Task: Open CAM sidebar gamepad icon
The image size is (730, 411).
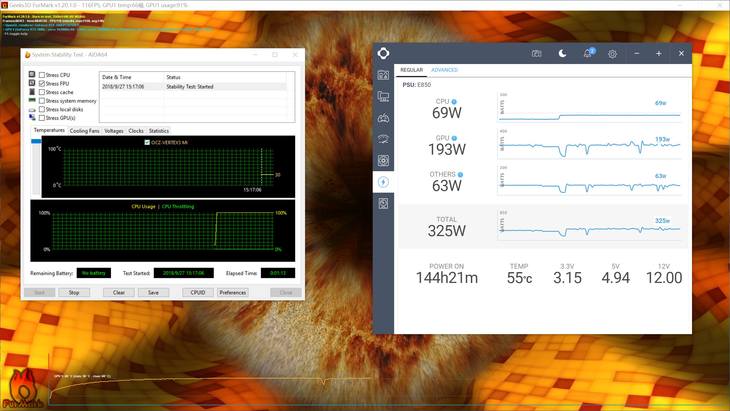Action: (x=383, y=118)
